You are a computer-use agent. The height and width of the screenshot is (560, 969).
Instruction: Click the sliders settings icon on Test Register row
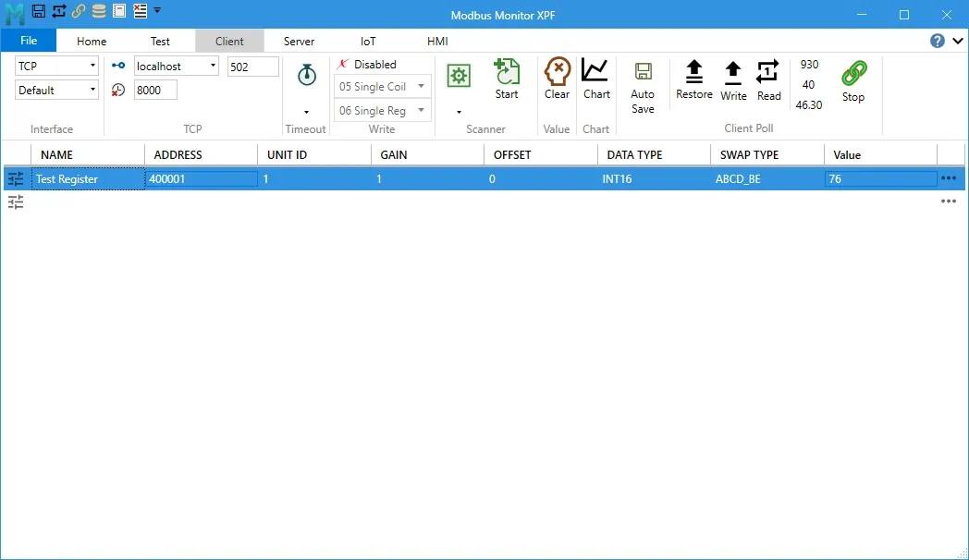(x=16, y=179)
